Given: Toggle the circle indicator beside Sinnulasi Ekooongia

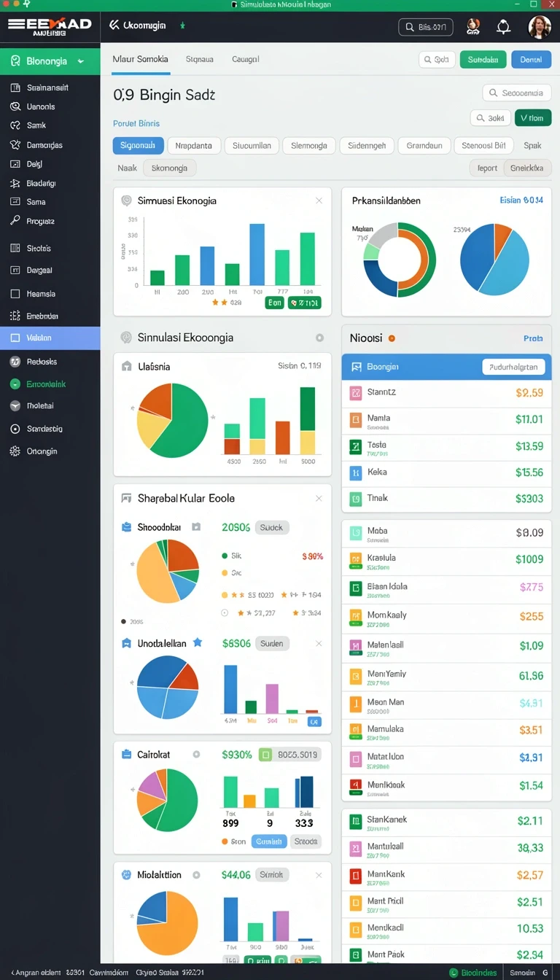Looking at the screenshot, I should click(x=319, y=338).
